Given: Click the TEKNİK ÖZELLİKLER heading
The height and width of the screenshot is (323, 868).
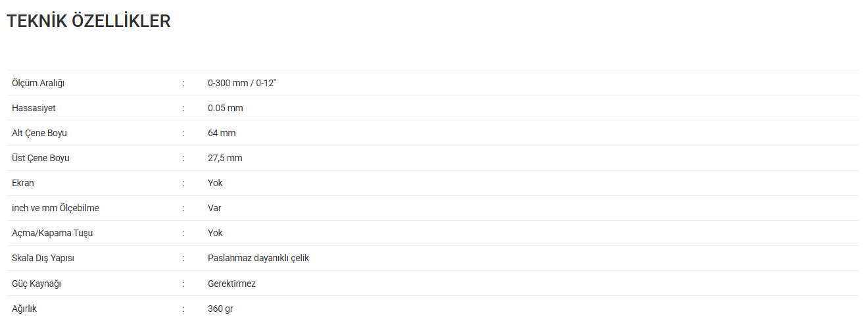Looking at the screenshot, I should tap(89, 21).
